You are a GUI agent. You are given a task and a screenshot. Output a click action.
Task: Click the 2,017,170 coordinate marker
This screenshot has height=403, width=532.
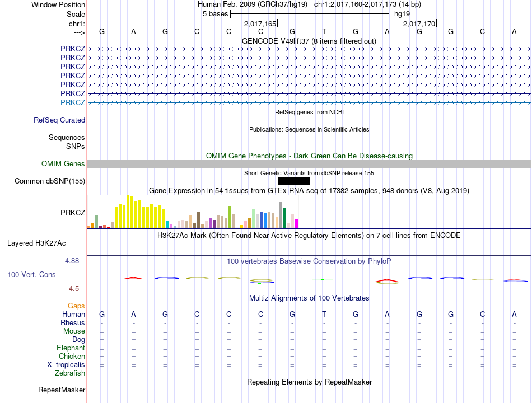(x=419, y=24)
